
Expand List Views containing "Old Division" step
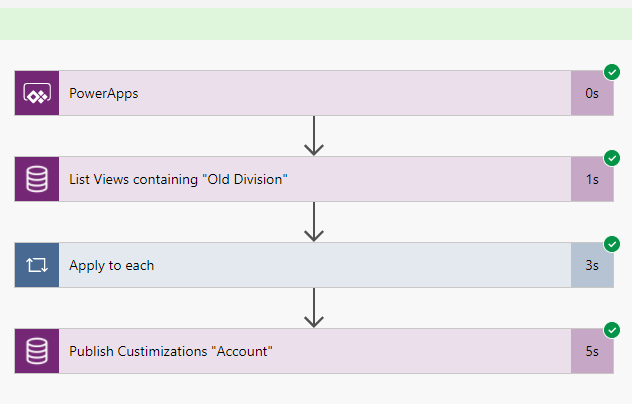tap(300, 180)
